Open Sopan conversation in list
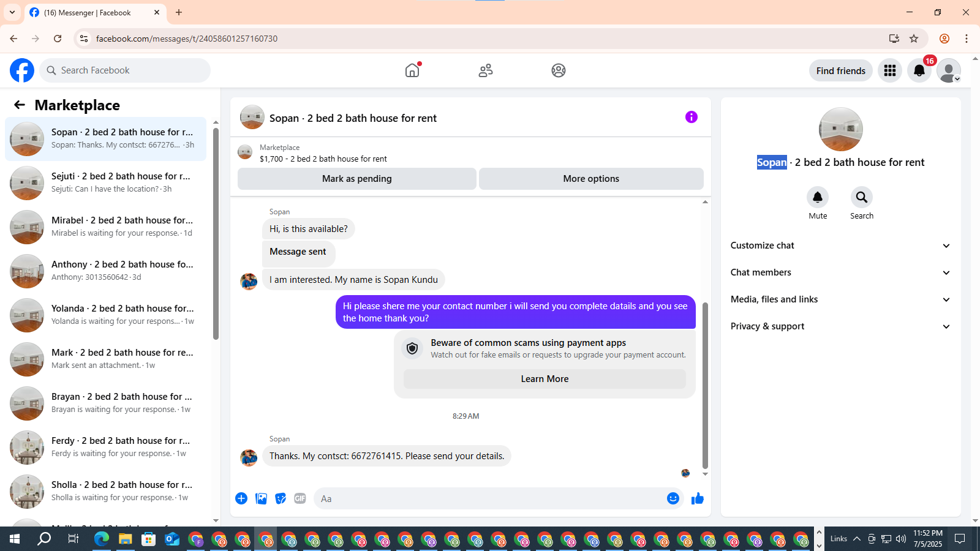The width and height of the screenshot is (980, 551). 106,139
